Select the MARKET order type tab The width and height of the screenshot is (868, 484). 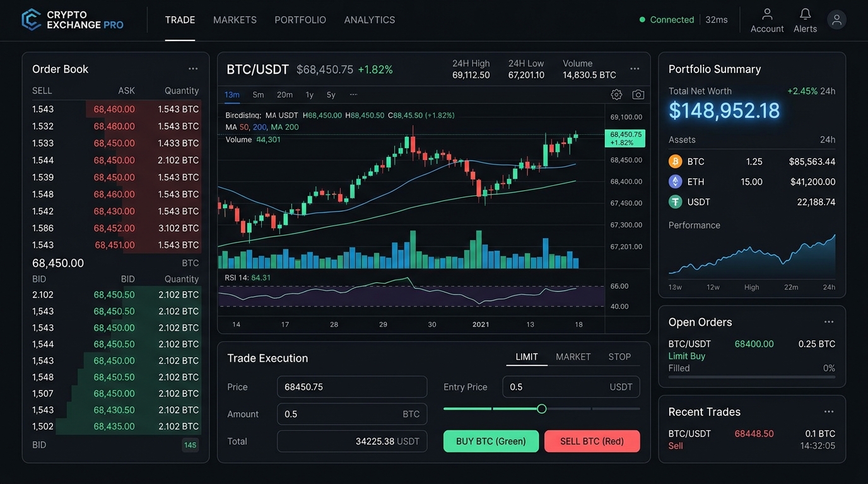pyautogui.click(x=573, y=357)
